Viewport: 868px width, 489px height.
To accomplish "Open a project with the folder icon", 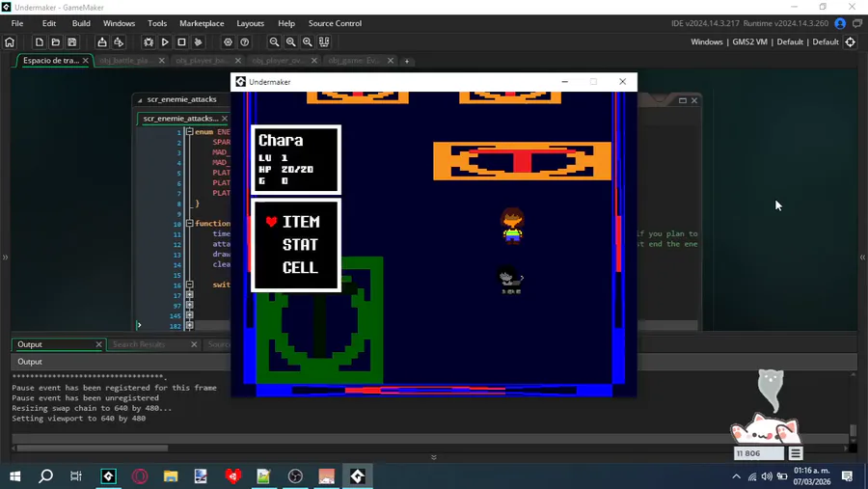I will click(x=55, y=42).
